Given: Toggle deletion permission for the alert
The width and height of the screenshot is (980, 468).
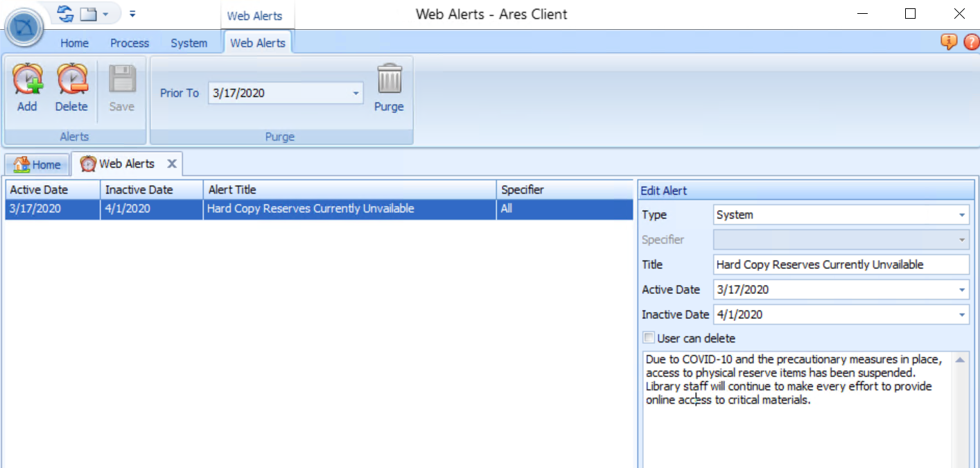Looking at the screenshot, I should click(649, 338).
